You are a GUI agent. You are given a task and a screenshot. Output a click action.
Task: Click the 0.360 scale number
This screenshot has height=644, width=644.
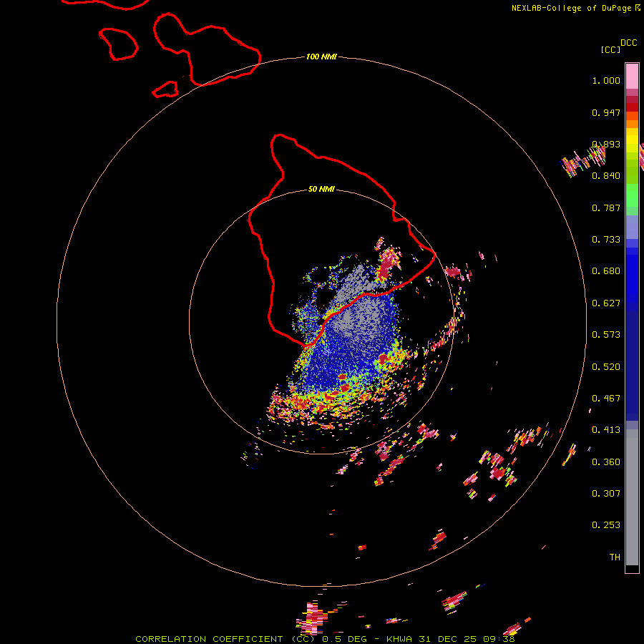point(606,462)
